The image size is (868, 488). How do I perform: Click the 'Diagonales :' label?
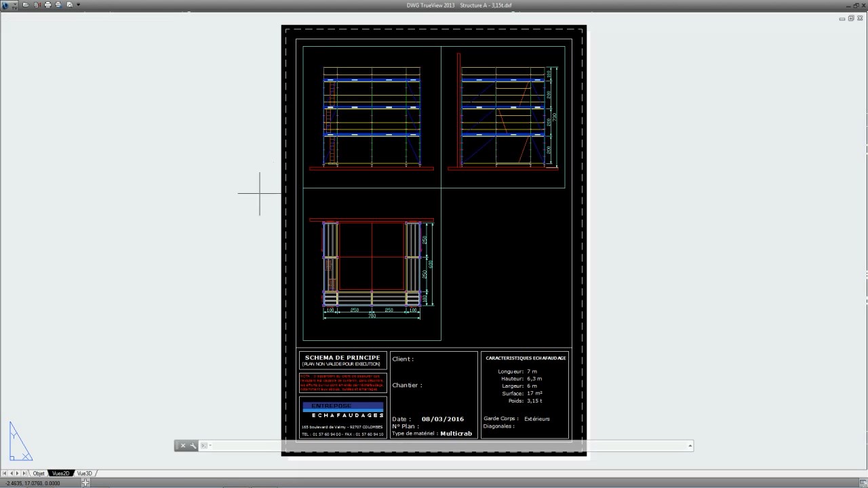(x=499, y=426)
